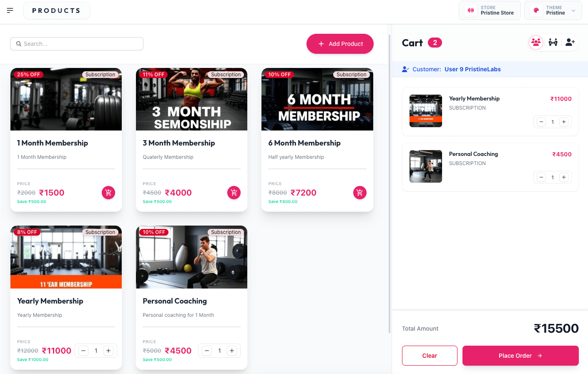The height and width of the screenshot is (374, 588).
Task: Click the Pristine Store dumbbell icon
Action: tap(471, 10)
